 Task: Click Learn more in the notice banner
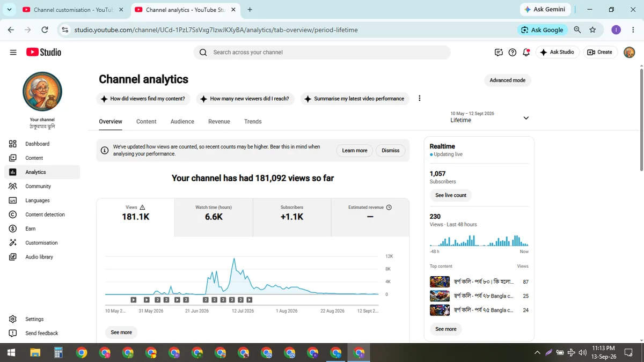point(355,151)
